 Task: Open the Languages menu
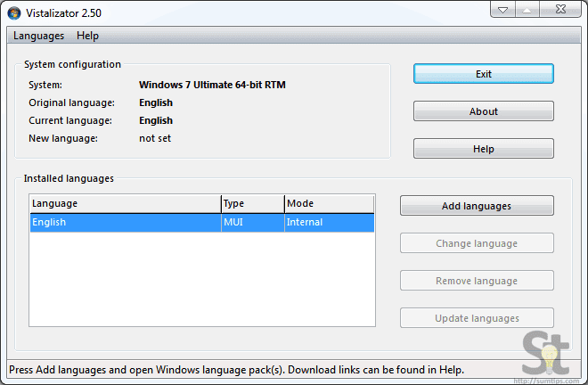pyautogui.click(x=38, y=36)
